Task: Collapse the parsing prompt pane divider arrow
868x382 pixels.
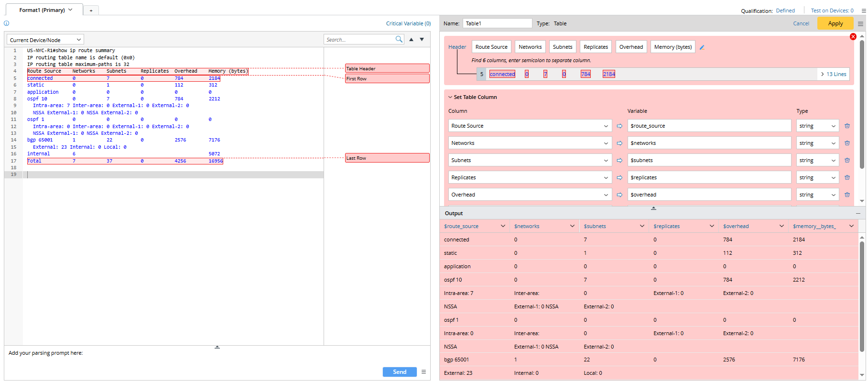Action: coord(217,347)
